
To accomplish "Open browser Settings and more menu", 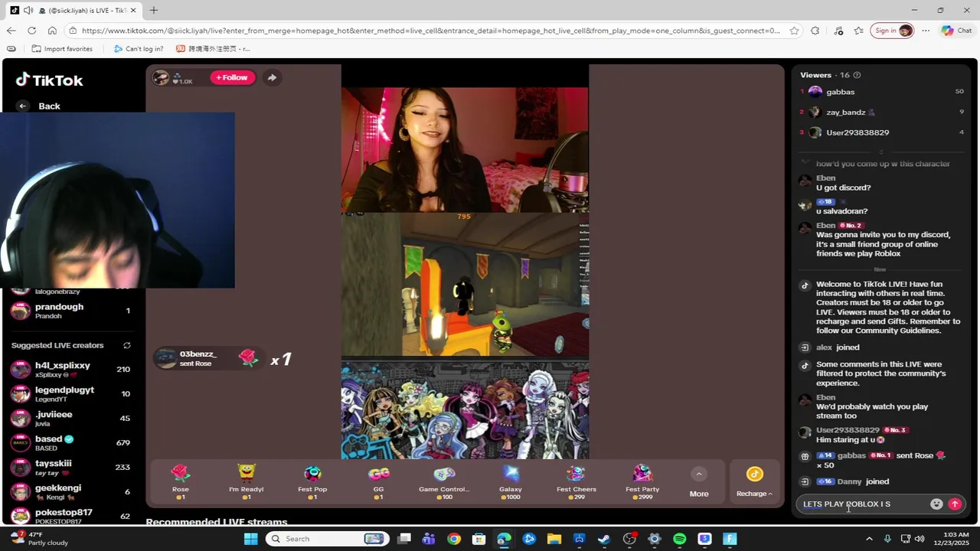I will click(x=926, y=31).
